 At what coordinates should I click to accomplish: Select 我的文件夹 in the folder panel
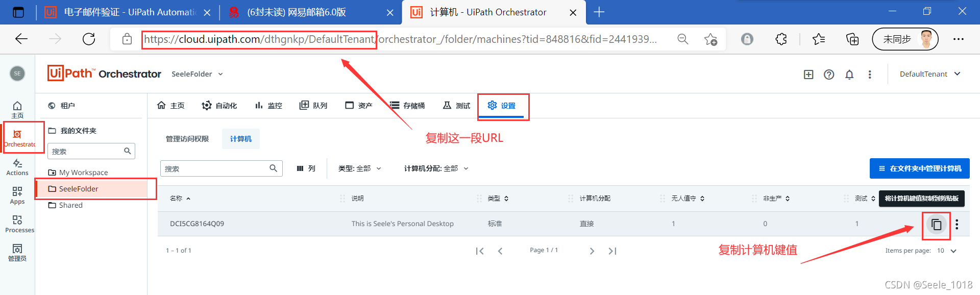(x=72, y=131)
